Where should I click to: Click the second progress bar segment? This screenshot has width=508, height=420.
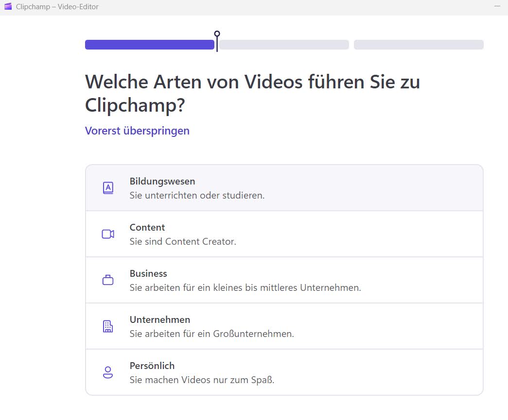pos(283,44)
